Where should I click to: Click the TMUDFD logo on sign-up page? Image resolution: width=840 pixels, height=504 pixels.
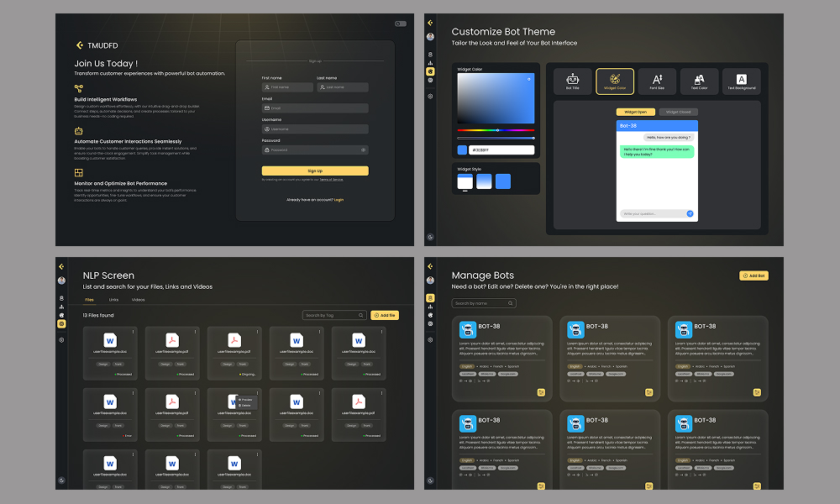tap(80, 45)
